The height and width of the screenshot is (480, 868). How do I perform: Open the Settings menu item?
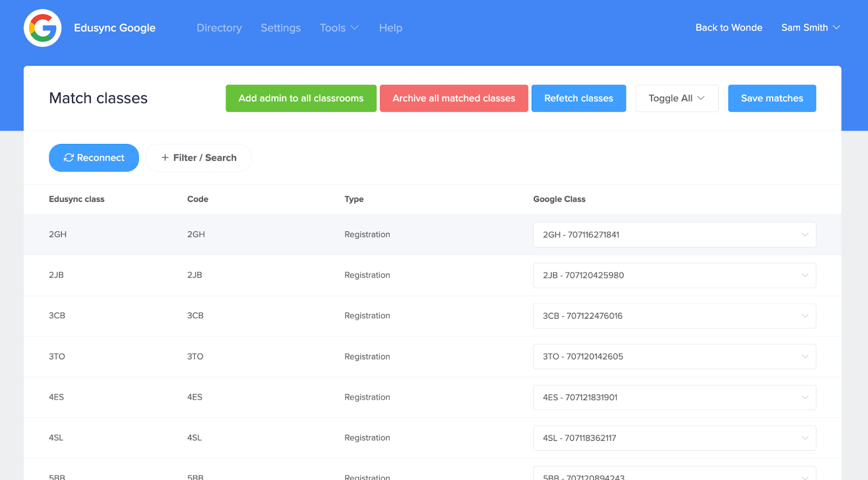[x=280, y=28]
